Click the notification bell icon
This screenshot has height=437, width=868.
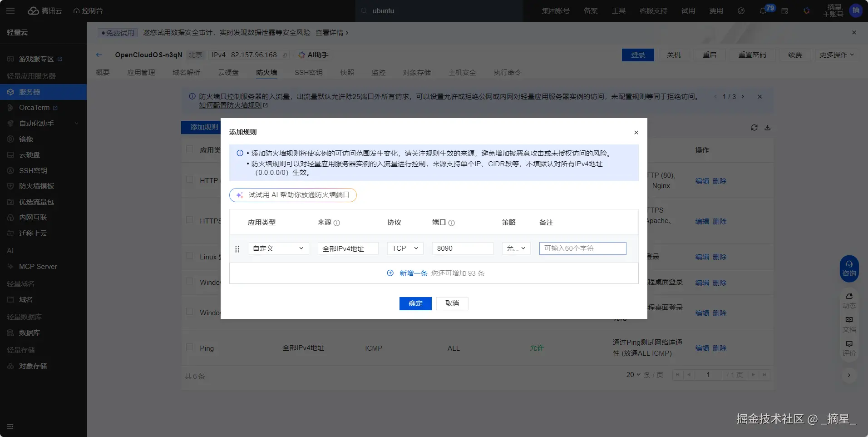click(763, 11)
